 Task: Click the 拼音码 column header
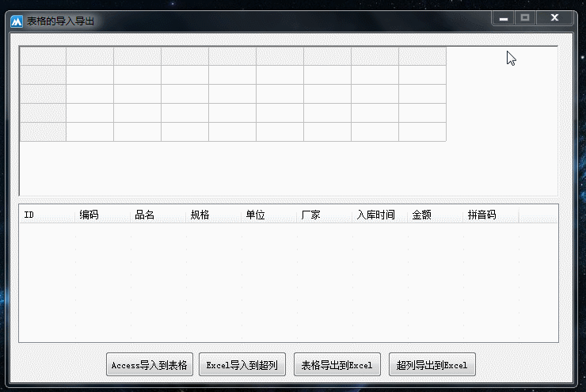491,215
